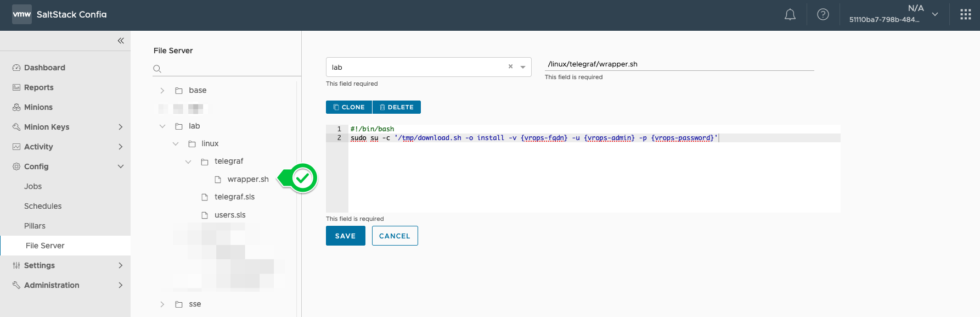Screen dimensions: 980x317
Task: Expand the sse folder
Action: (x=162, y=304)
